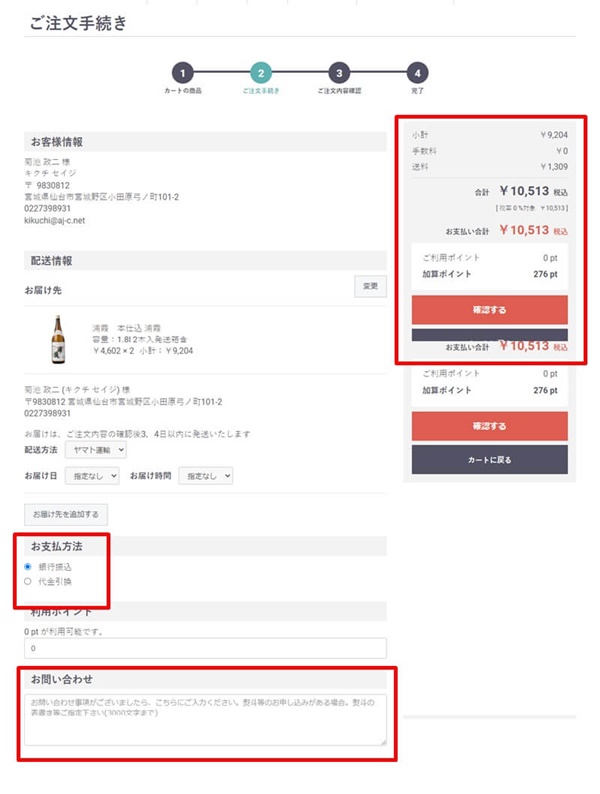Click the ご注文手続き page heading
The width and height of the screenshot is (600, 794).
78,23
